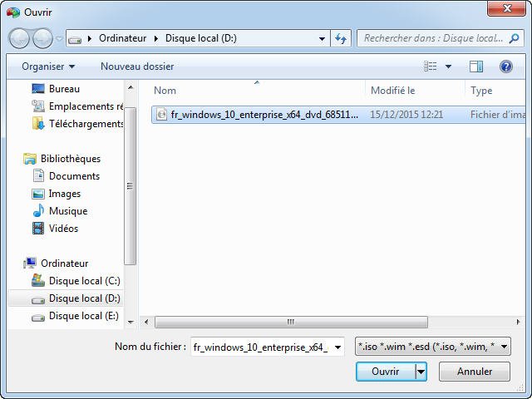Toggle the preview pane icon
Viewport: 532px width, 399px height.
click(x=476, y=66)
